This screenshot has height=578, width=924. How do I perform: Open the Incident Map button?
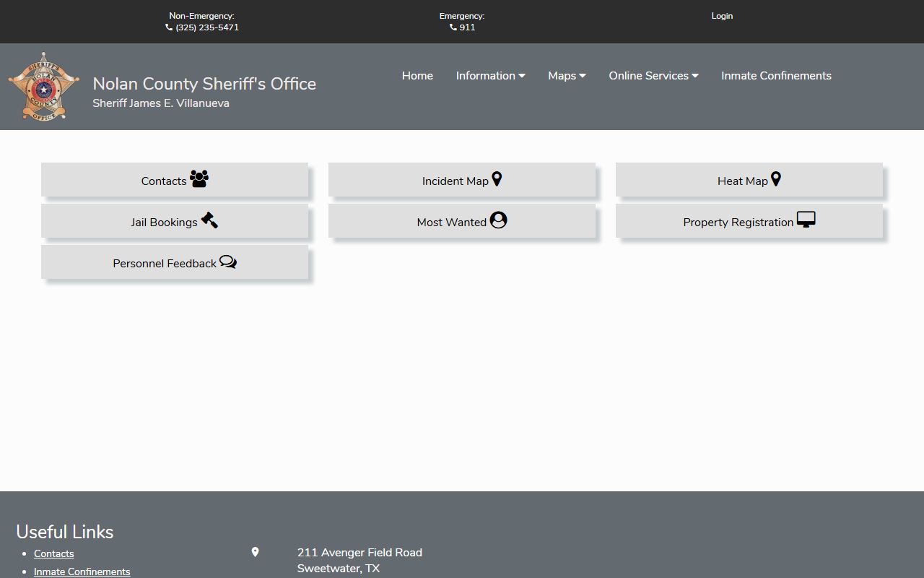coord(462,180)
